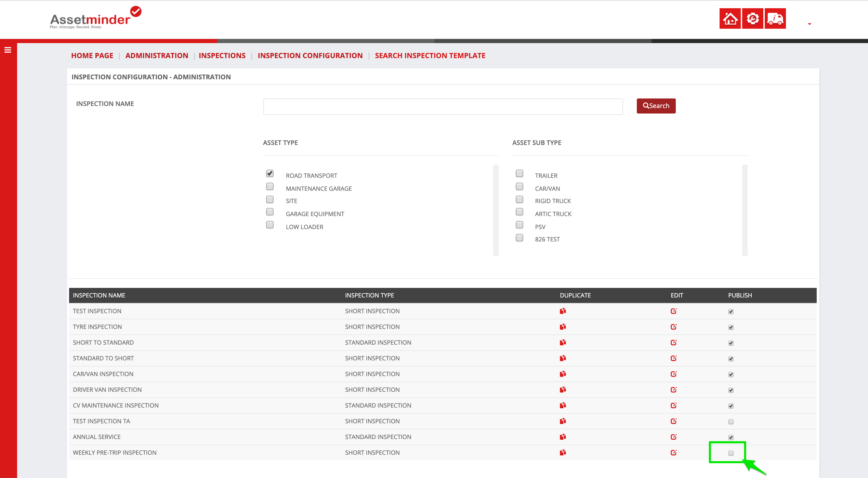Duplicate the STANDARD TO SHORT template
This screenshot has height=478, width=868.
[563, 358]
